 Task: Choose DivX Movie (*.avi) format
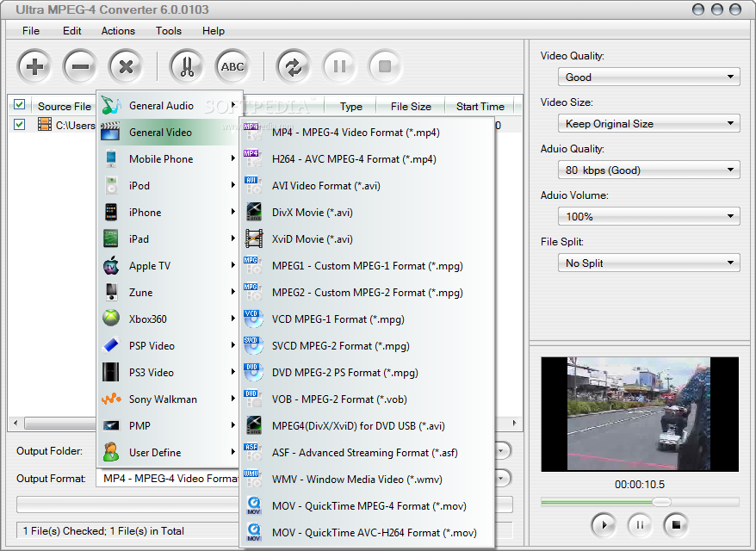(x=368, y=212)
